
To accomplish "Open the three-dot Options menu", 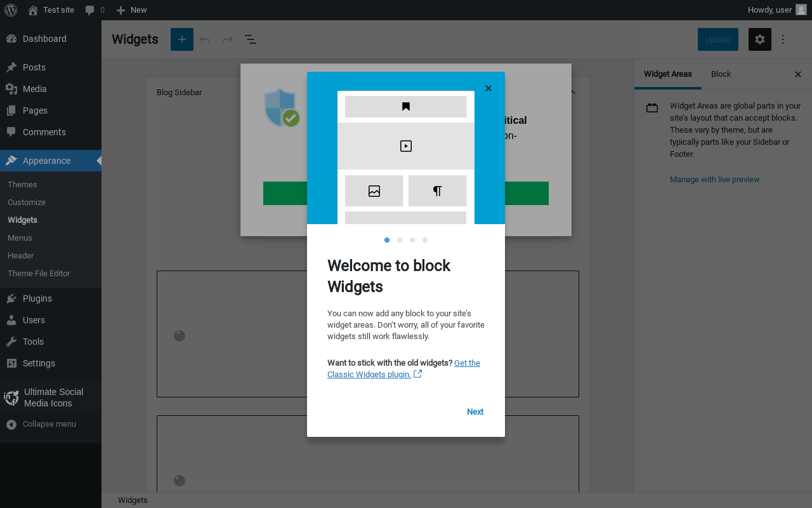I will click(783, 39).
